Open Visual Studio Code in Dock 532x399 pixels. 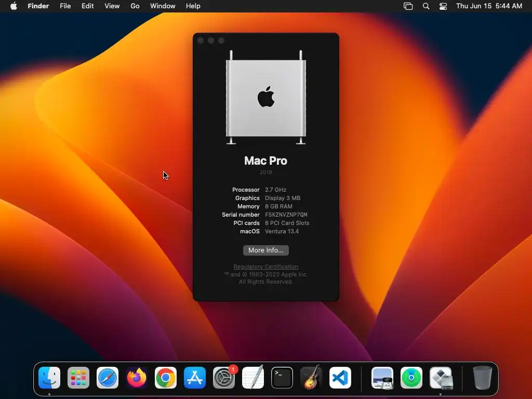pyautogui.click(x=340, y=378)
